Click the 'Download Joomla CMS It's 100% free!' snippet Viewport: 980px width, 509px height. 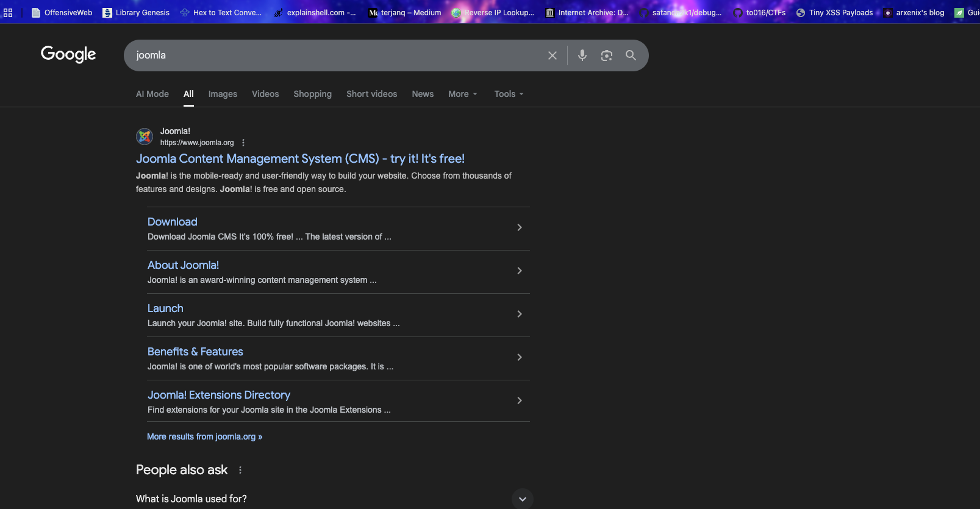(x=270, y=237)
